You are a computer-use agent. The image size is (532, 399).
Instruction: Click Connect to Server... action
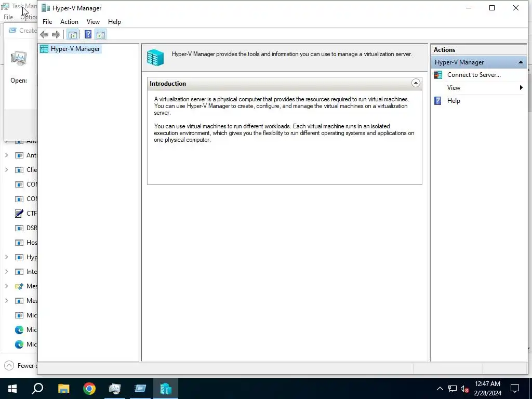(x=474, y=75)
